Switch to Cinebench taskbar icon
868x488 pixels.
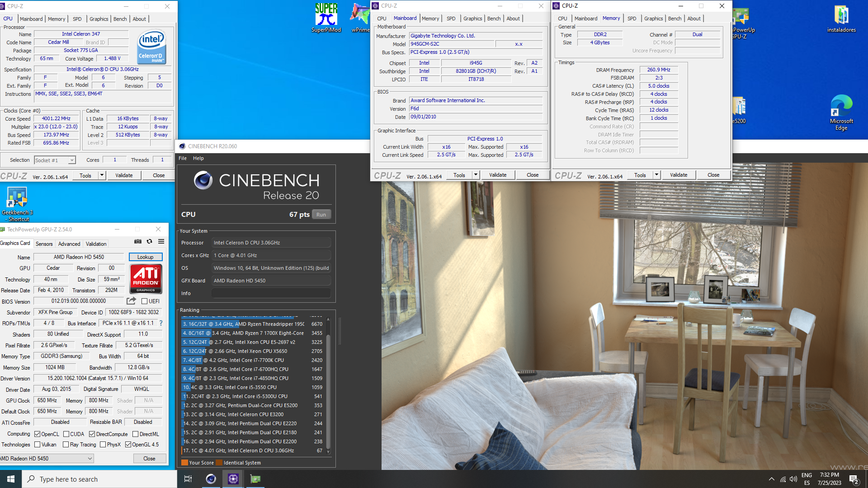[x=211, y=479]
